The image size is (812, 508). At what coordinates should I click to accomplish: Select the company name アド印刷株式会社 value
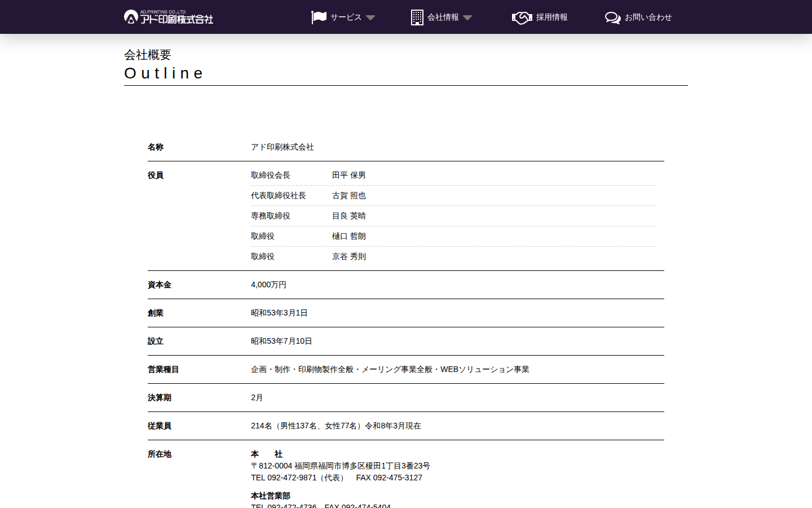click(283, 147)
